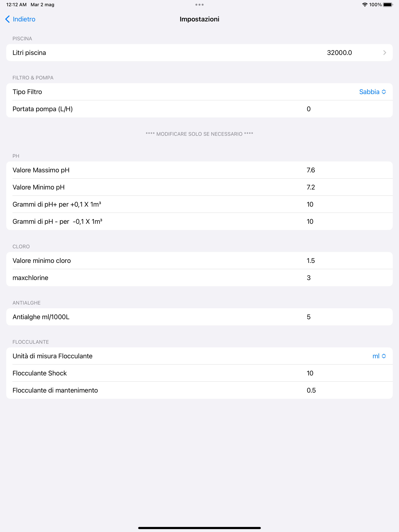Go back via Indietro link
The height and width of the screenshot is (532, 399).
(x=24, y=19)
